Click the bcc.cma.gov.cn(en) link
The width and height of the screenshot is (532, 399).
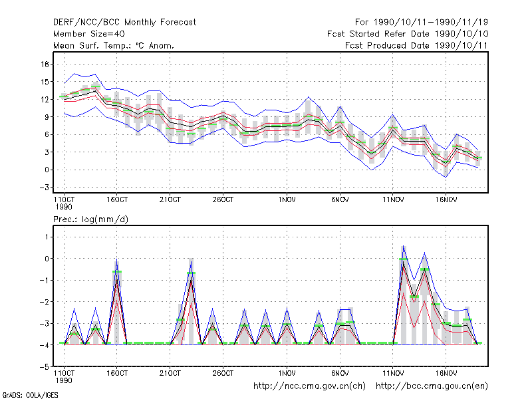(x=432, y=386)
